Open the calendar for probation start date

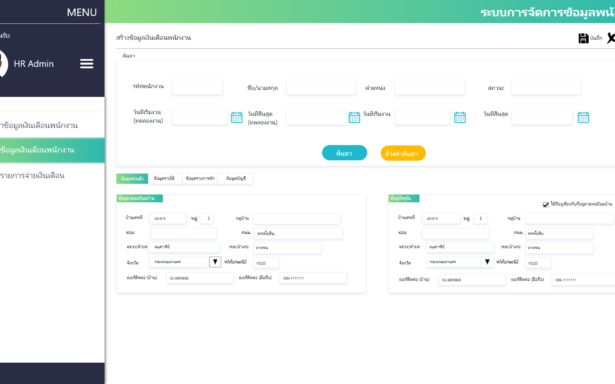point(237,117)
